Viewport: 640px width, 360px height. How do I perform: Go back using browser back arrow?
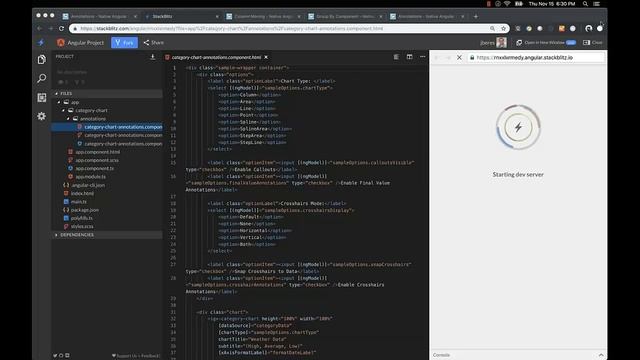click(x=40, y=29)
